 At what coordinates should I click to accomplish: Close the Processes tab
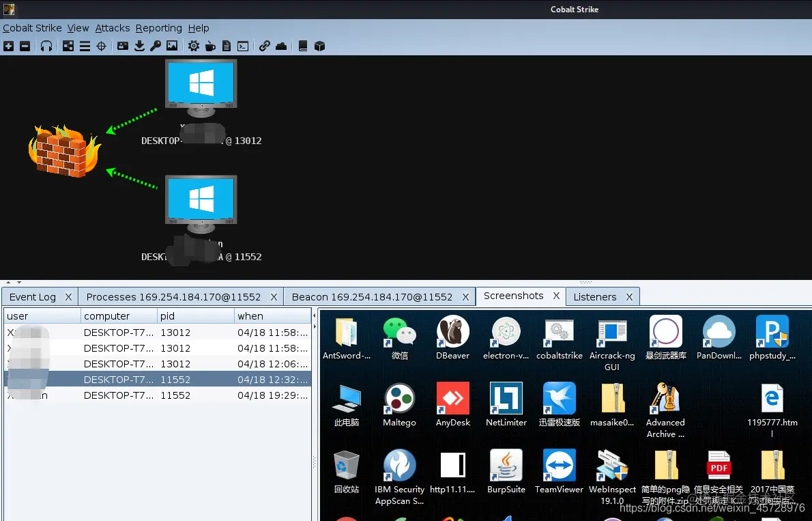(274, 297)
